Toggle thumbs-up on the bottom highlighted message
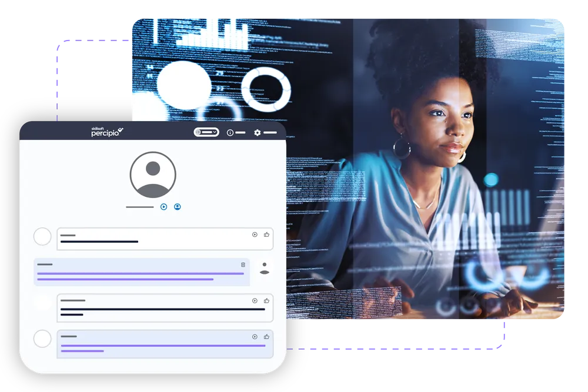 (x=266, y=337)
